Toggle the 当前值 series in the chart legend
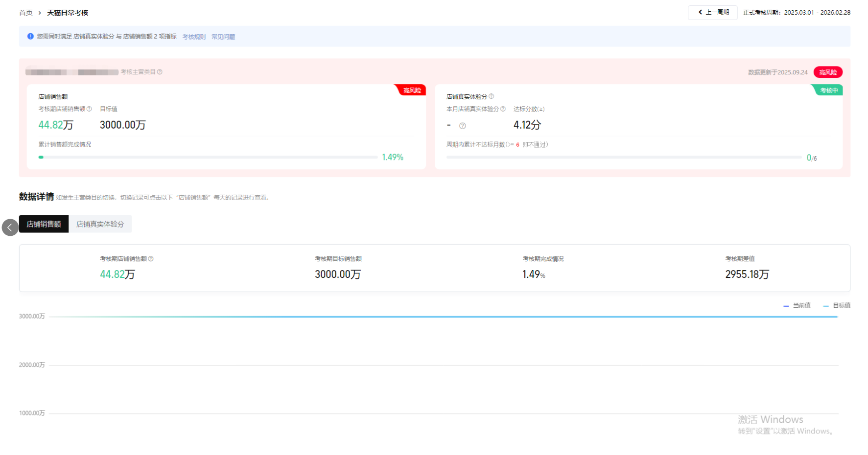868x455 pixels. (x=797, y=306)
